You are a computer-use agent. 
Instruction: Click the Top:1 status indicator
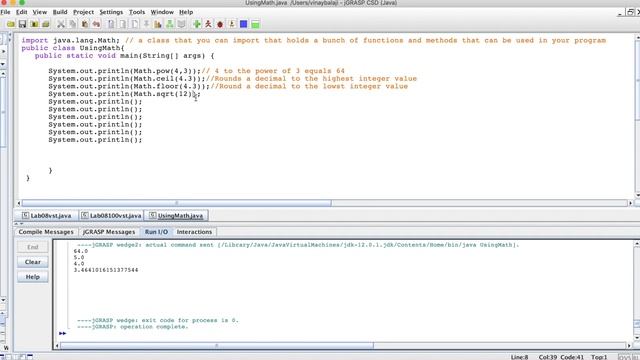(599, 357)
